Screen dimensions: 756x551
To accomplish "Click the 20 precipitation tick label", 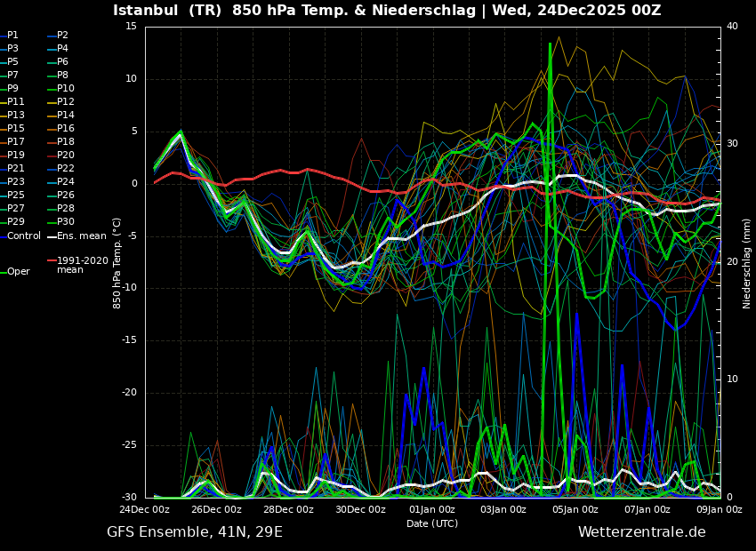I will click(x=732, y=261).
